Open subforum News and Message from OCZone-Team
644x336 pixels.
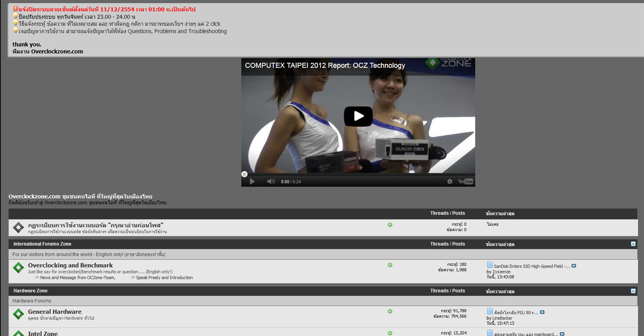(77, 278)
